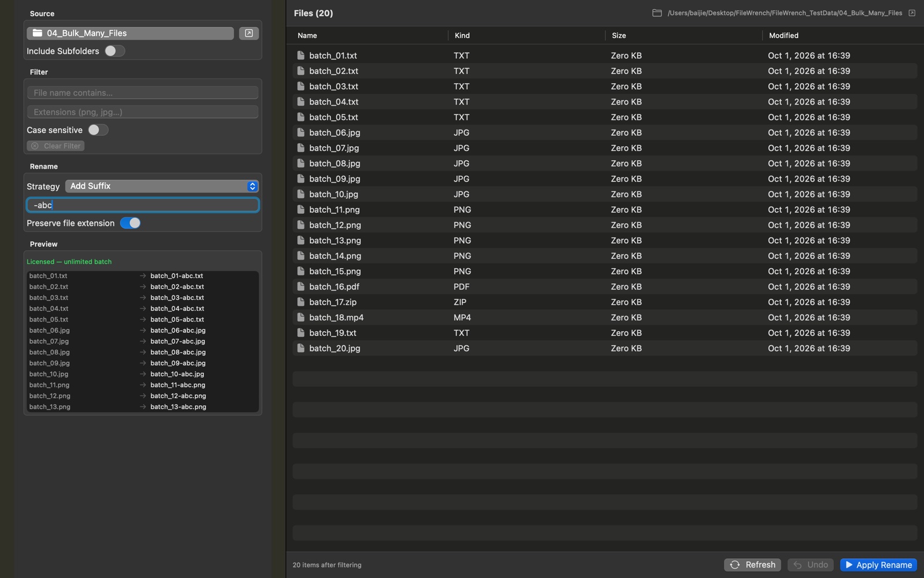Click the preview entry batch_13-abc.png
The width and height of the screenshot is (924, 578).
(x=178, y=407)
